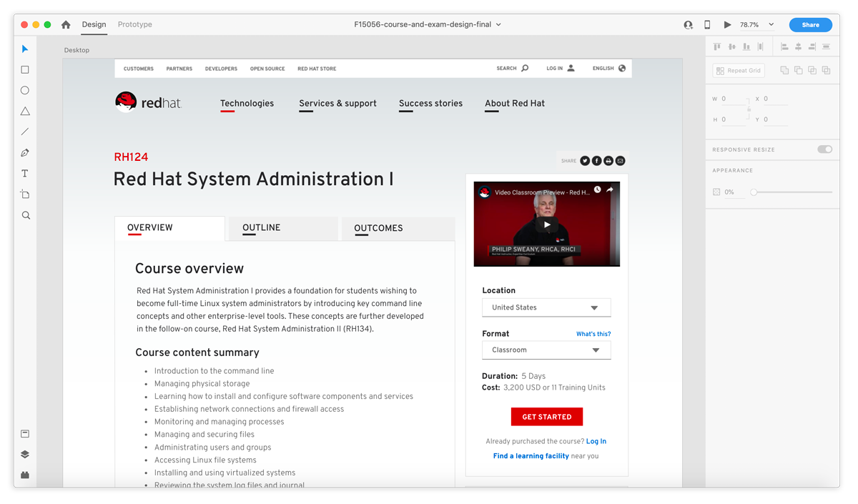Click the X position input field
Screen dimensions: 858x504
pyautogui.click(x=775, y=99)
